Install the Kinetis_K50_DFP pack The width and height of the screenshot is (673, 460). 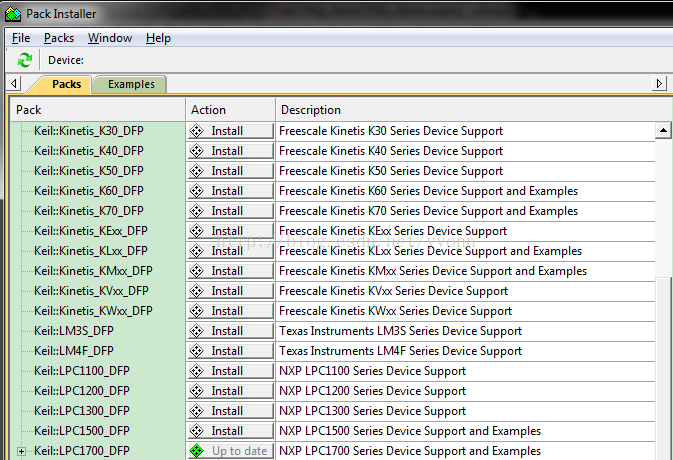(230, 171)
